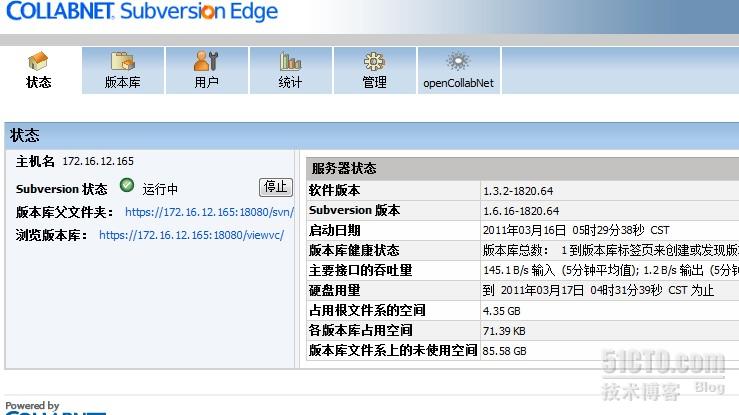Viewport: 739px width, 415px height.
Task: Click the 主要接口的吞吐量 row label
Action: pyautogui.click(x=361, y=270)
